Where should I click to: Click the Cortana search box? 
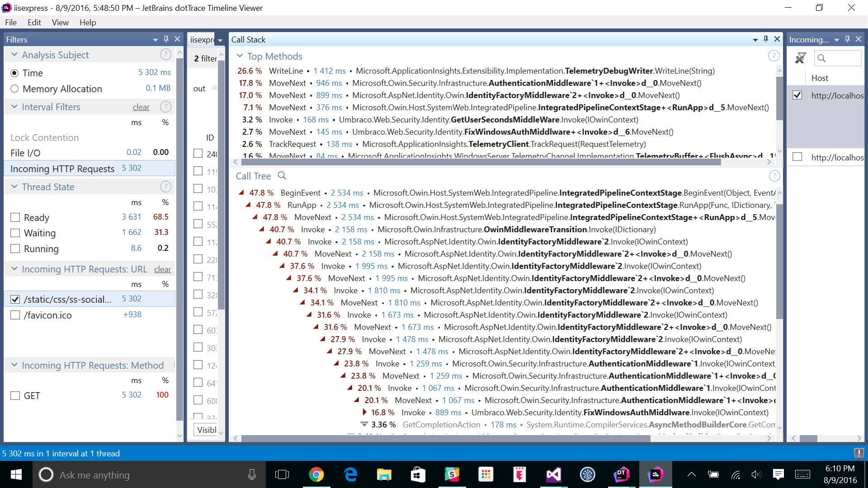[x=149, y=475]
